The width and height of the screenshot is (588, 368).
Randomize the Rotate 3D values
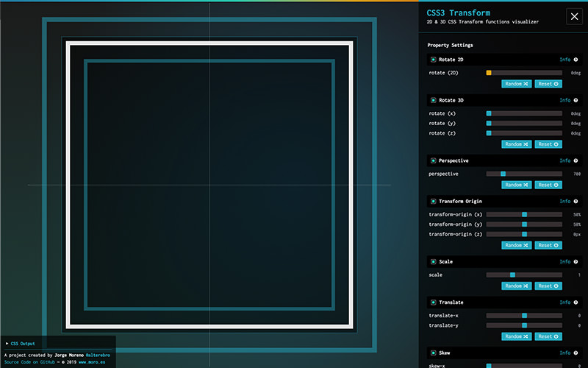pos(517,144)
